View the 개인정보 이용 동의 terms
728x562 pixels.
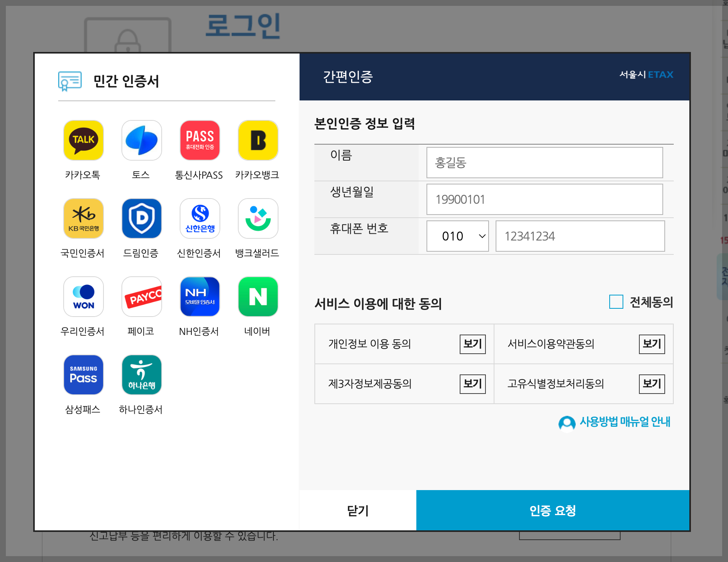[x=473, y=344]
